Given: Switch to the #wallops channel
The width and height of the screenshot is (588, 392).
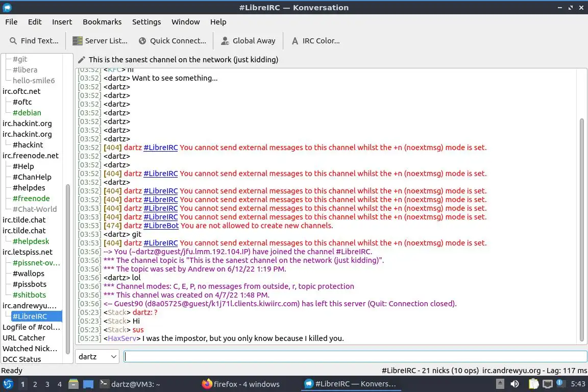Looking at the screenshot, I should click(x=29, y=274).
